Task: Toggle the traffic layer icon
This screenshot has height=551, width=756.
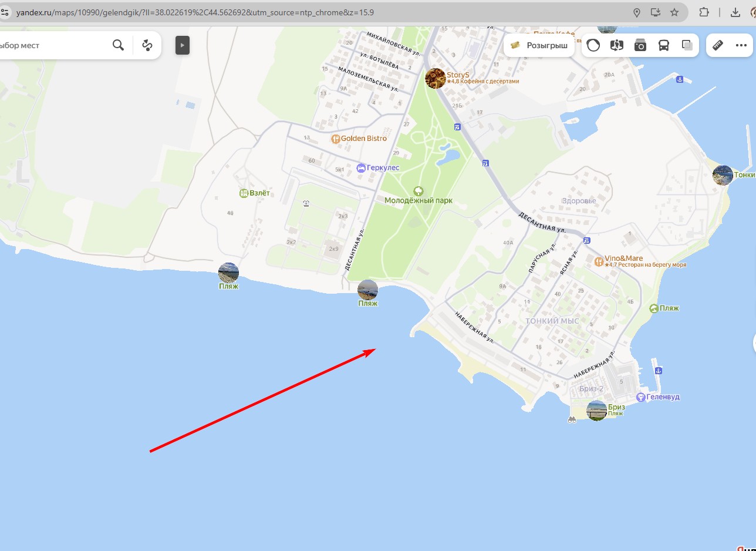Action: (x=593, y=45)
